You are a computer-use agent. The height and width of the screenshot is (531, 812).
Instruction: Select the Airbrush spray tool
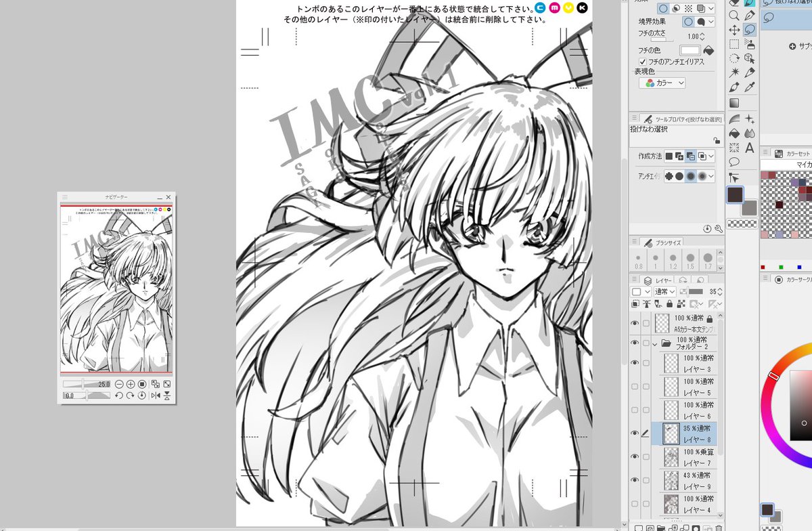750,44
